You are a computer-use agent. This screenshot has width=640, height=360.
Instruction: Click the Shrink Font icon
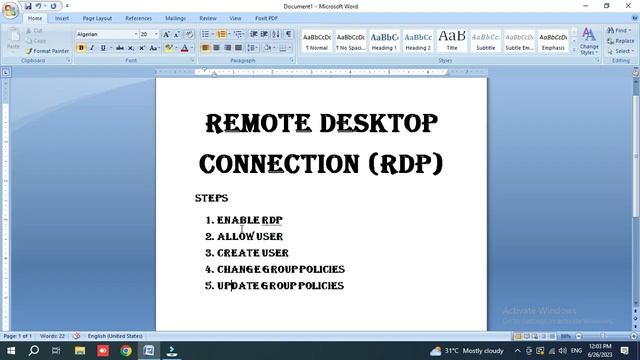pyautogui.click(x=177, y=34)
